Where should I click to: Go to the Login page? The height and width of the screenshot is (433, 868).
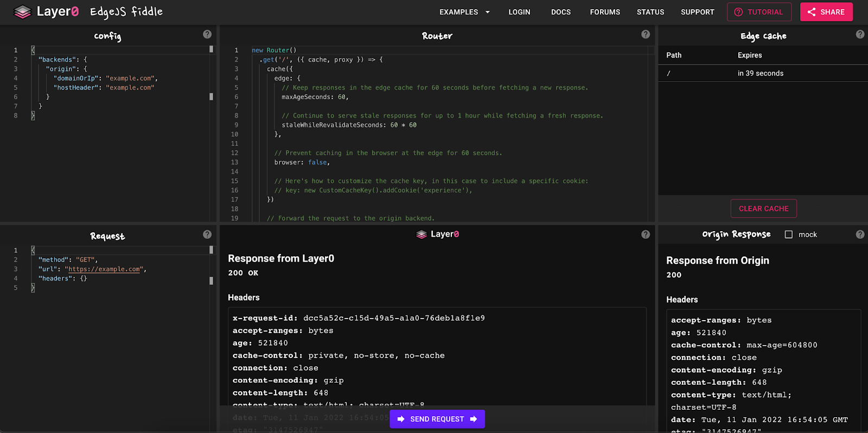(519, 12)
